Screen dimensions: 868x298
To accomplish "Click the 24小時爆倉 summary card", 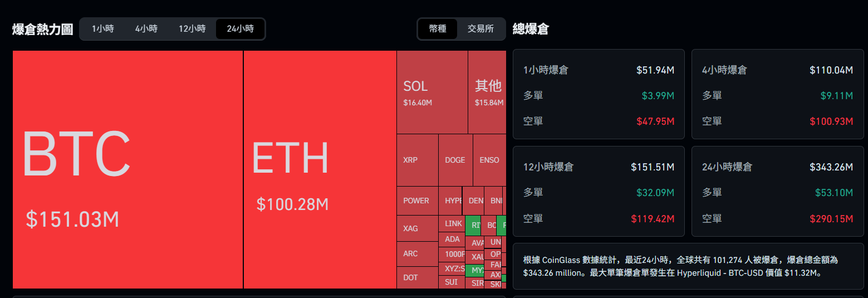I will tap(777, 192).
